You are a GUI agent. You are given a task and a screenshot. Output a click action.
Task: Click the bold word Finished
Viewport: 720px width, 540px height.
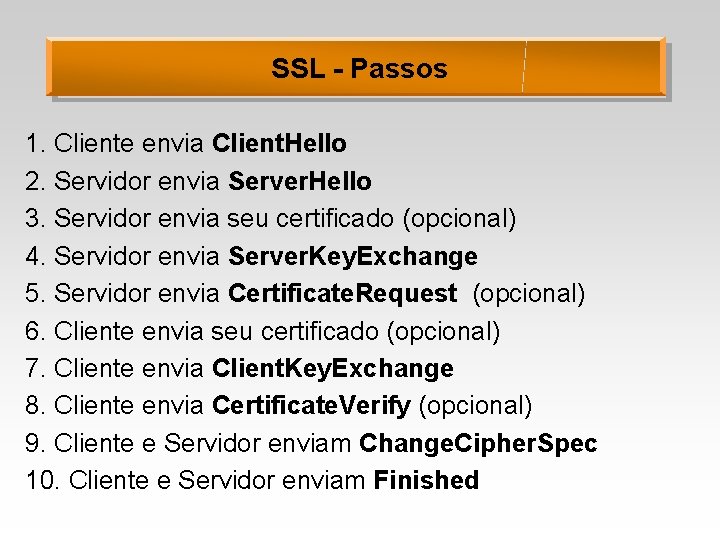coord(426,480)
